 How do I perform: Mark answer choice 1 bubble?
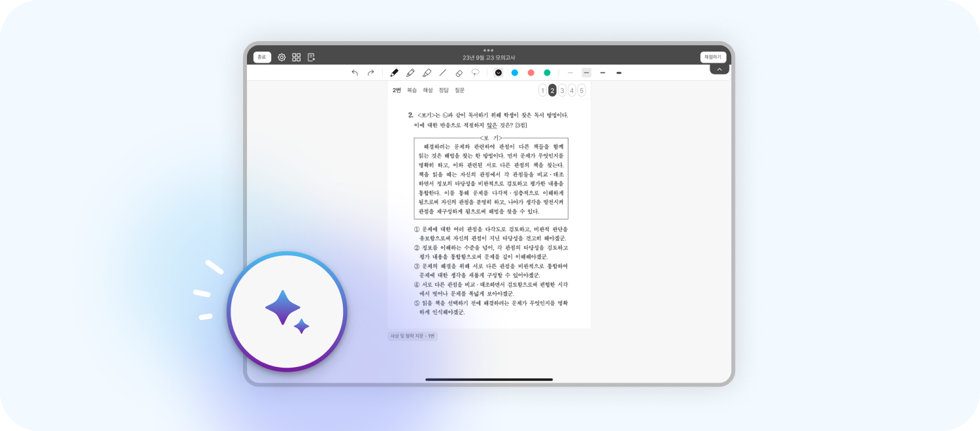[x=542, y=90]
